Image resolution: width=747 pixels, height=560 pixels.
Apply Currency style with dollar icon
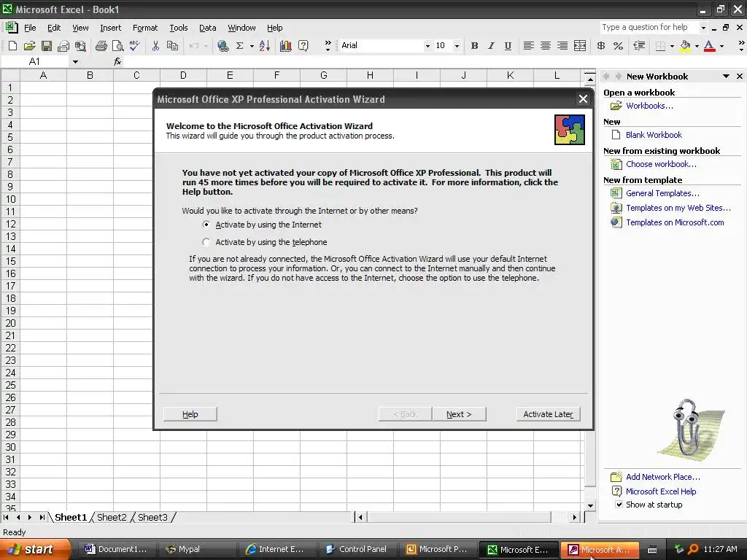point(601,46)
